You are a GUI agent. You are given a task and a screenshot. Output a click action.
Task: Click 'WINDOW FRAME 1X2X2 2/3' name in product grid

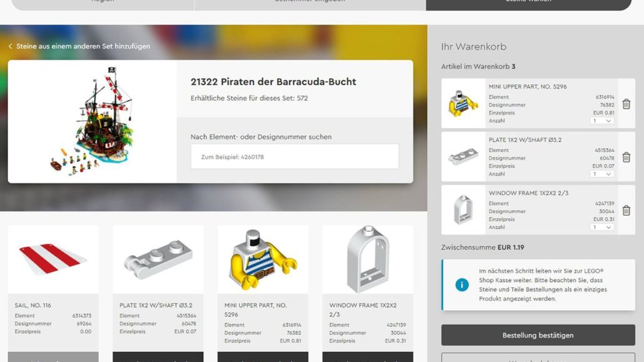pos(363,310)
